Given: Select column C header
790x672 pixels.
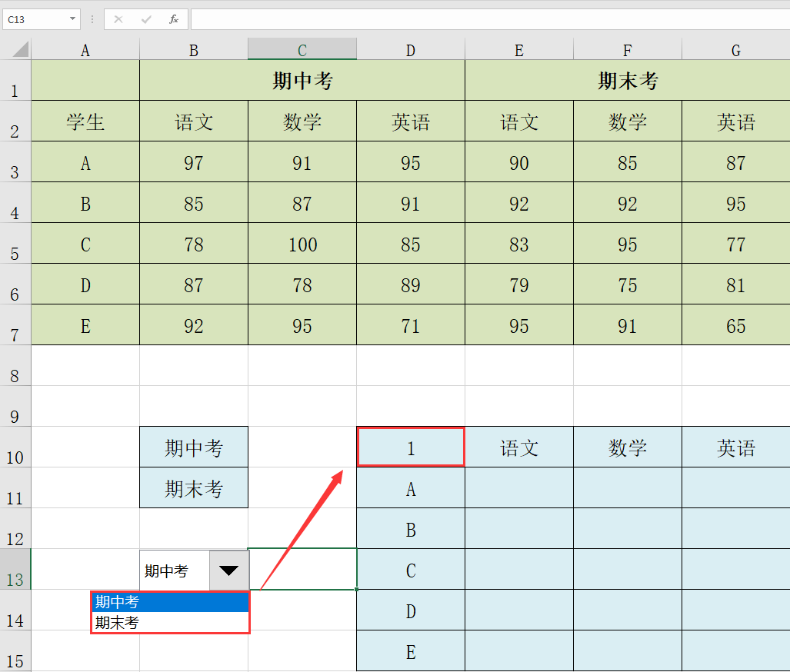Looking at the screenshot, I should [302, 50].
